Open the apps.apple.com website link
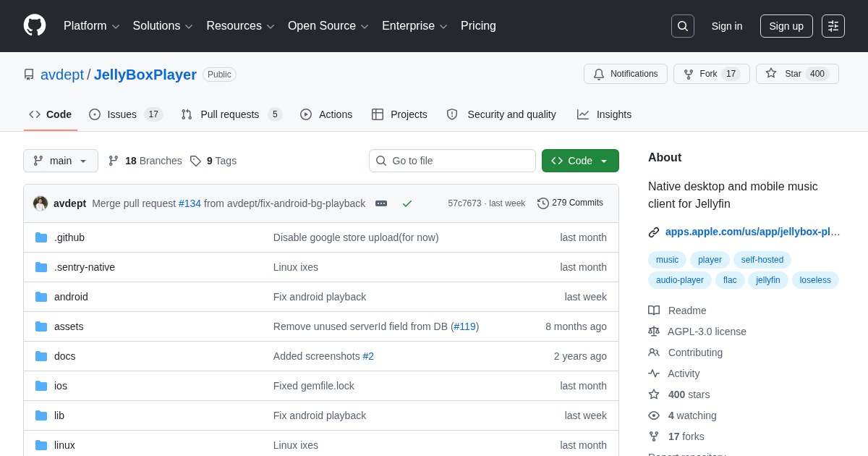Image resolution: width=868 pixels, height=456 pixels. (753, 232)
